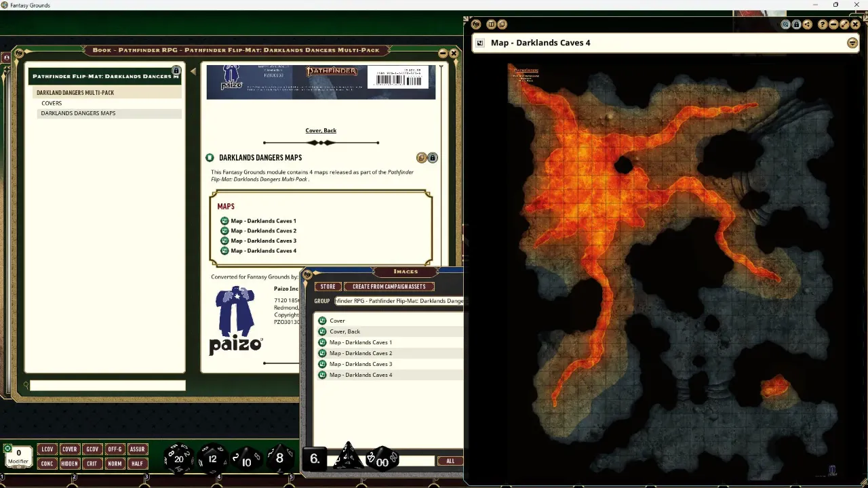Click the Store button in Images
Screen dimensions: 868x488
(328, 287)
